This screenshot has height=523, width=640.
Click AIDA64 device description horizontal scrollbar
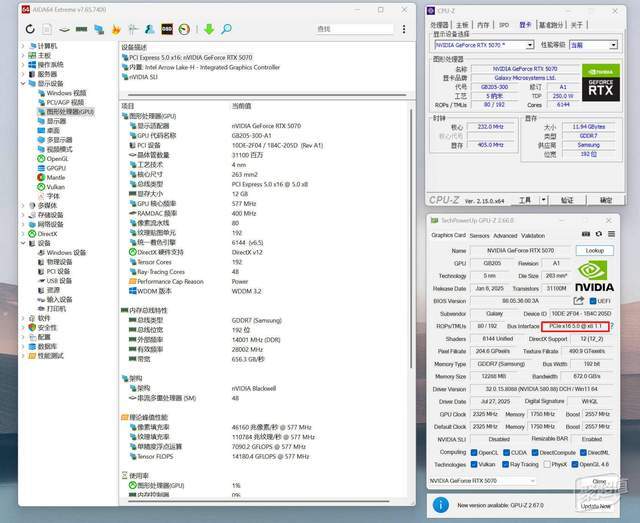pos(267,95)
